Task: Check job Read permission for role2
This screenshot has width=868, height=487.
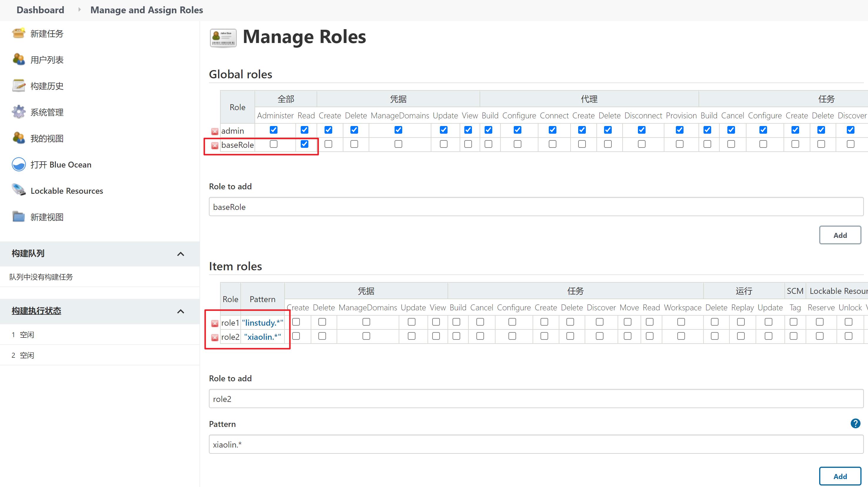Action: pos(650,336)
